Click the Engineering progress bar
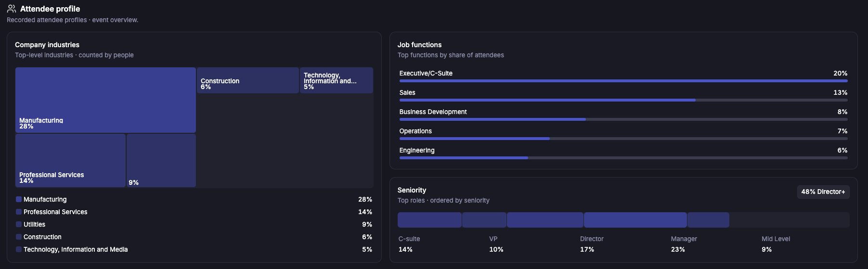The image size is (868, 269). tap(623, 158)
